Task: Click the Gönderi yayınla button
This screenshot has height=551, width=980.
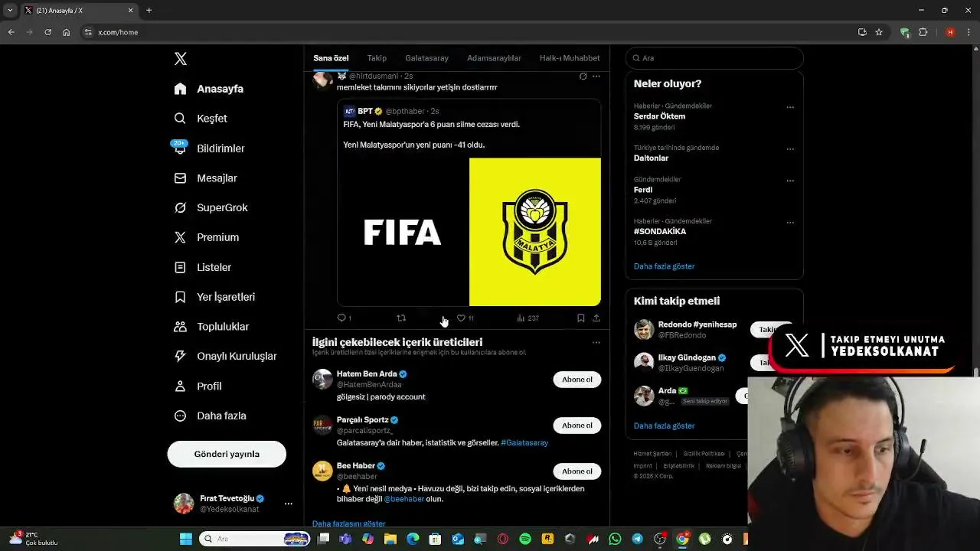Action: click(x=227, y=454)
